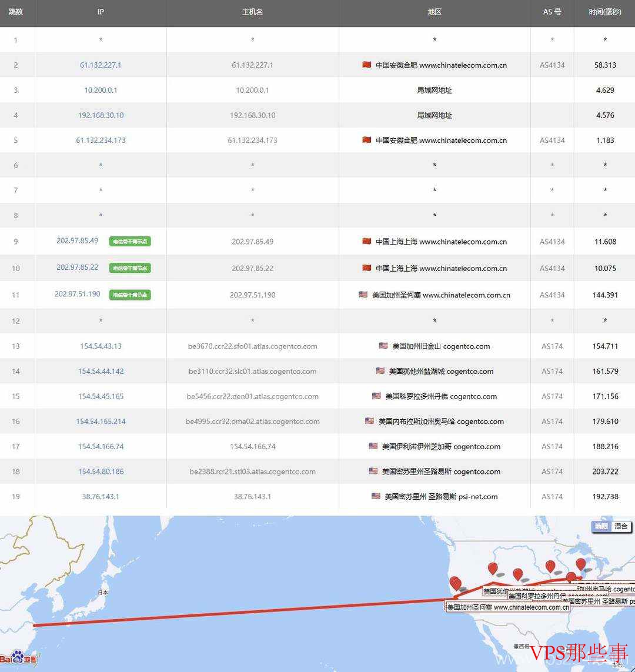This screenshot has height=672, width=635.
Task: Click the time value 11.608
Action: pyautogui.click(x=605, y=242)
